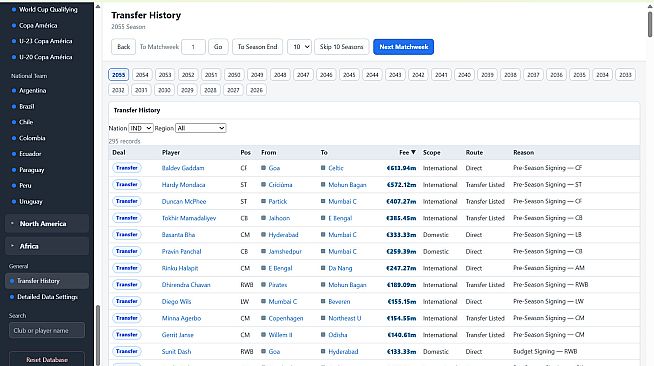The height and width of the screenshot is (366, 654).
Task: Open the Region dropdown set to All
Action: [201, 128]
